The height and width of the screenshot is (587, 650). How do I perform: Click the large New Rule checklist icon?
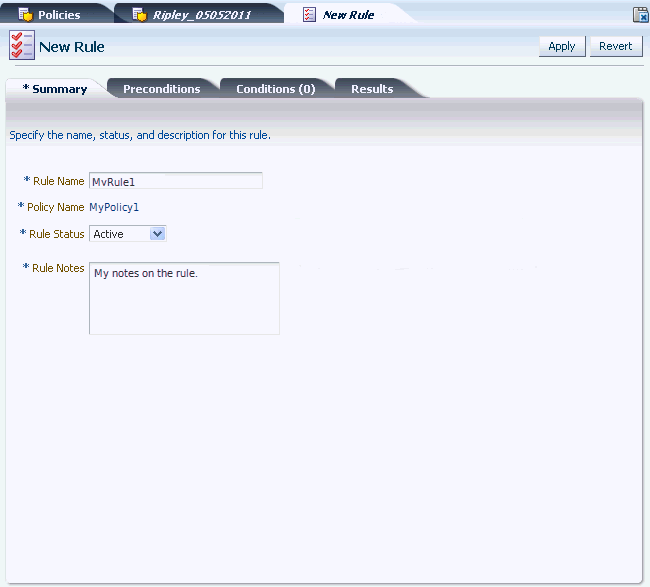coord(22,45)
